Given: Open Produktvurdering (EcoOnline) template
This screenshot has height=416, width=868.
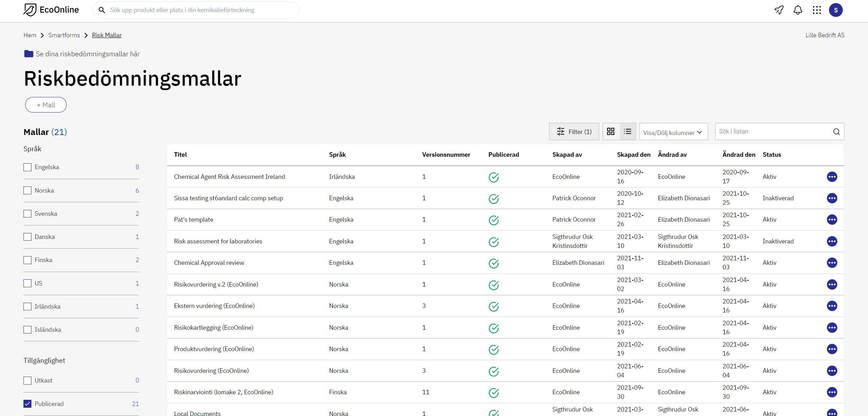Looking at the screenshot, I should [214, 349].
